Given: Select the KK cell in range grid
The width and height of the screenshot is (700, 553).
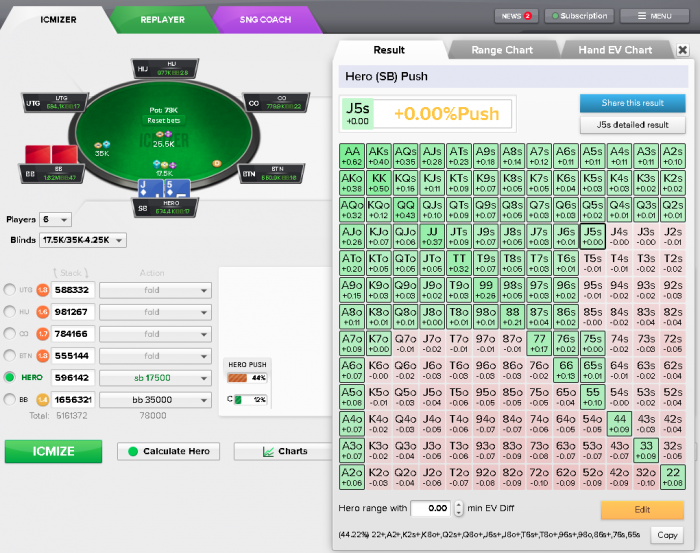Looking at the screenshot, I should 379,183.
